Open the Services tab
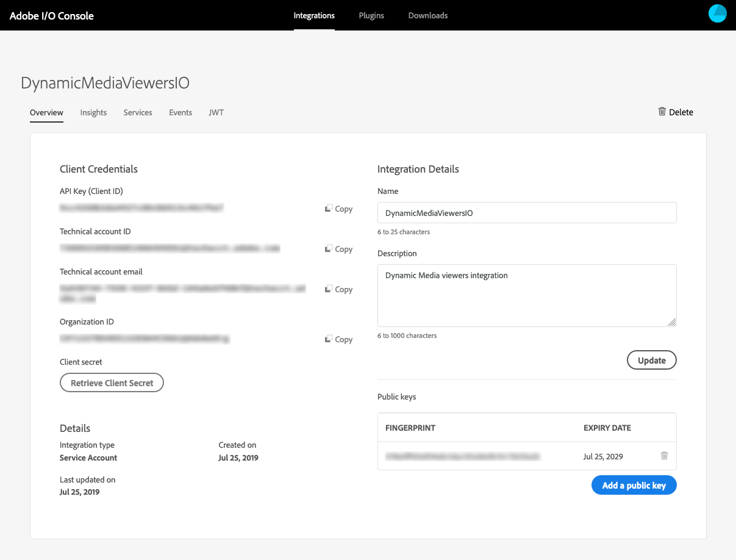 (138, 112)
